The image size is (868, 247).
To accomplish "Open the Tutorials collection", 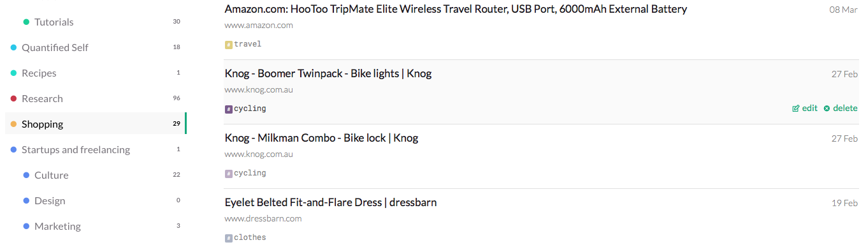I will pyautogui.click(x=96, y=22).
